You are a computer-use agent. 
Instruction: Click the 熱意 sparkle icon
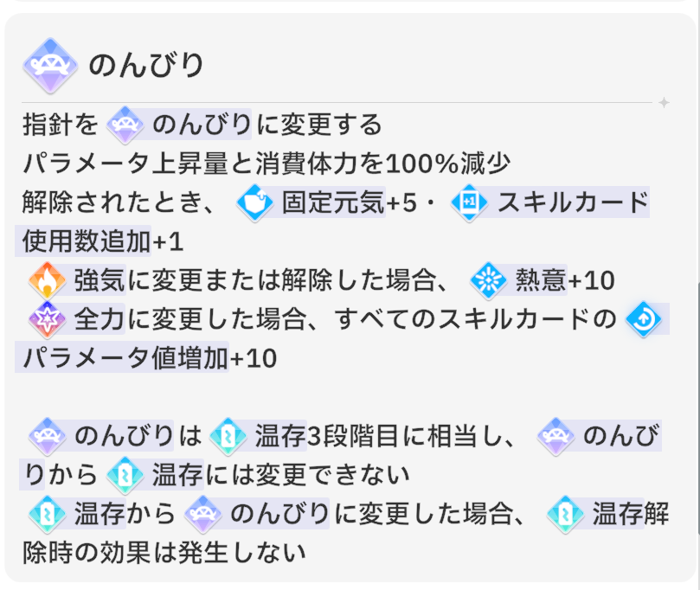coord(488,280)
